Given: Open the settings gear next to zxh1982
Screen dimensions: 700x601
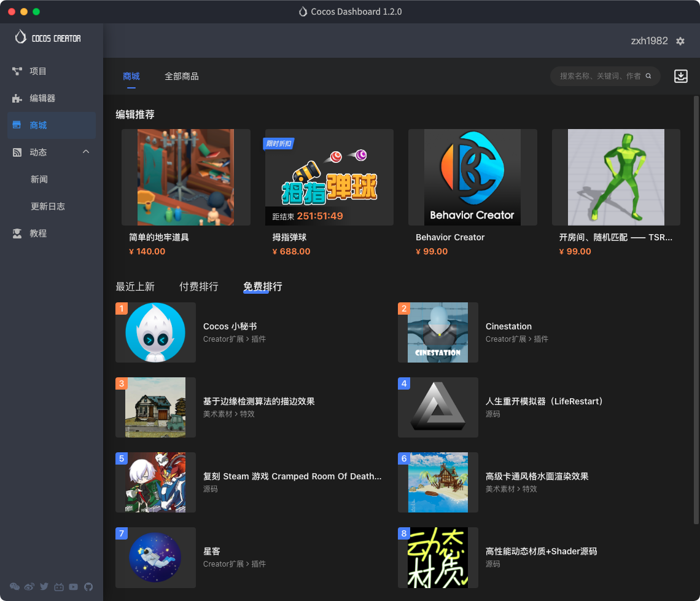Looking at the screenshot, I should [680, 41].
